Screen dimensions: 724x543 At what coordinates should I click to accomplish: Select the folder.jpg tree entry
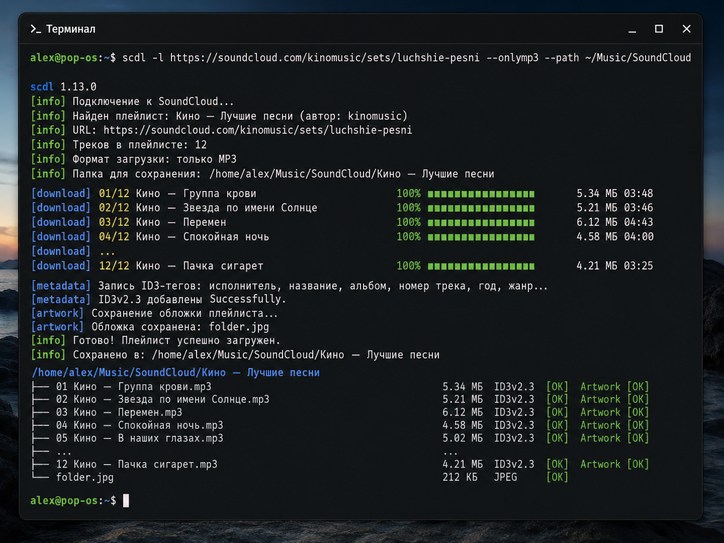coord(84,477)
